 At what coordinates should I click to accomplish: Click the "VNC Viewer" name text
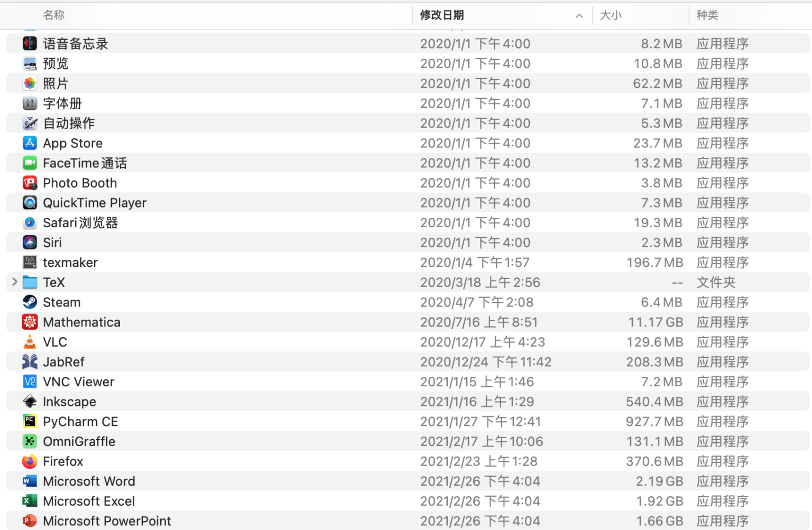(78, 382)
